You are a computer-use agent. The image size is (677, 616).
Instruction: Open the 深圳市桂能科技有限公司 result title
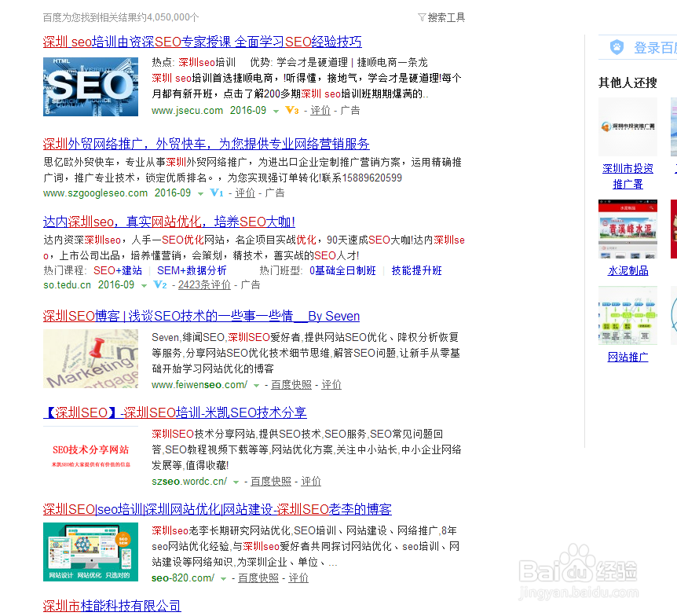click(112, 606)
